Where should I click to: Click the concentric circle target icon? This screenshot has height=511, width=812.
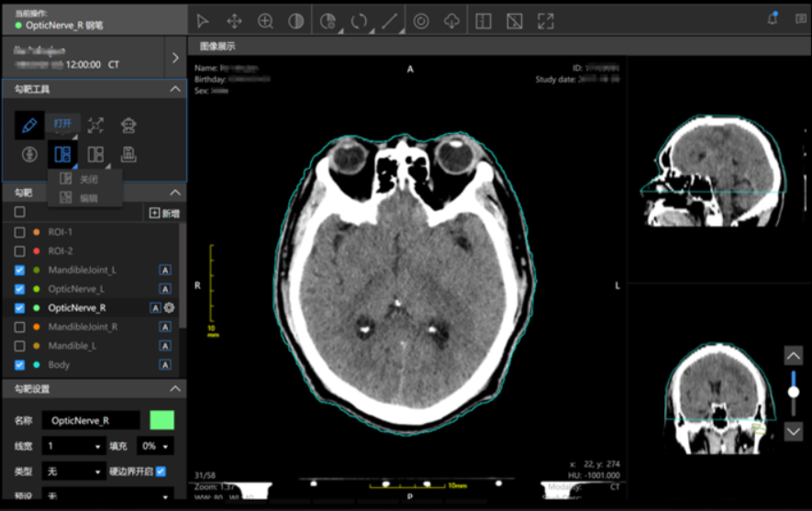(421, 21)
